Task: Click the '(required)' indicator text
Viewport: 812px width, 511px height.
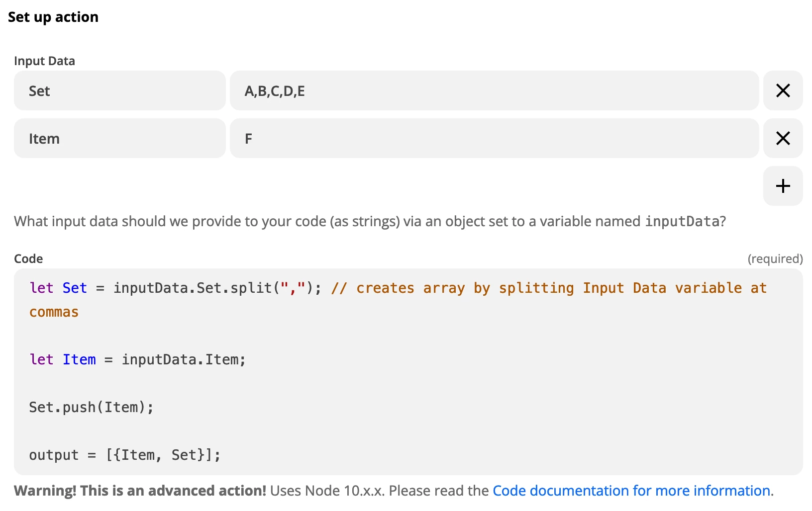Action: coord(775,258)
